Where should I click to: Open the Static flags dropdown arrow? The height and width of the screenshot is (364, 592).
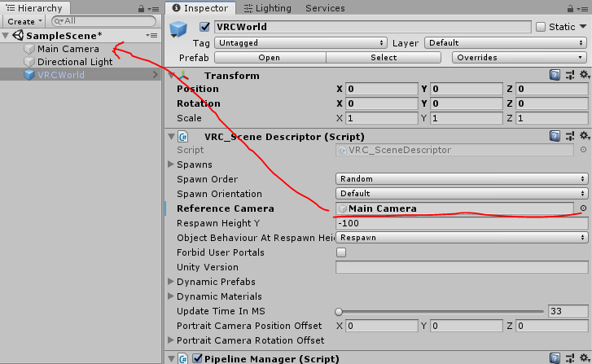[x=583, y=26]
